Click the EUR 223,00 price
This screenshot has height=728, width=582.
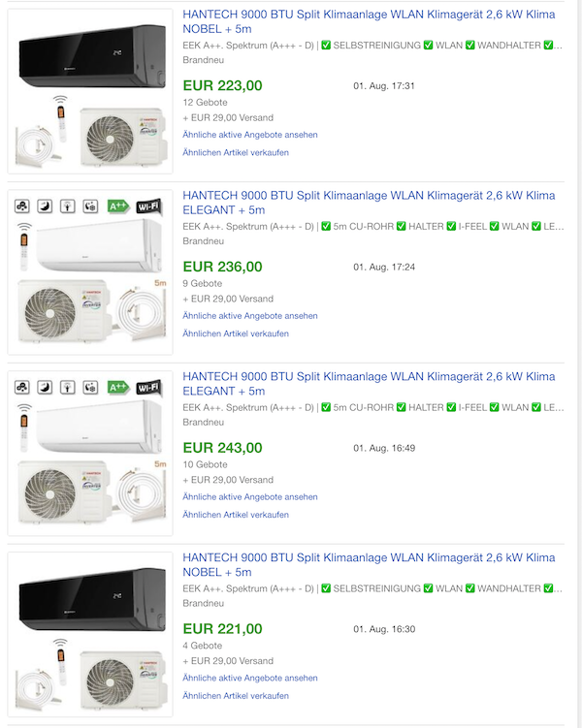(x=222, y=85)
